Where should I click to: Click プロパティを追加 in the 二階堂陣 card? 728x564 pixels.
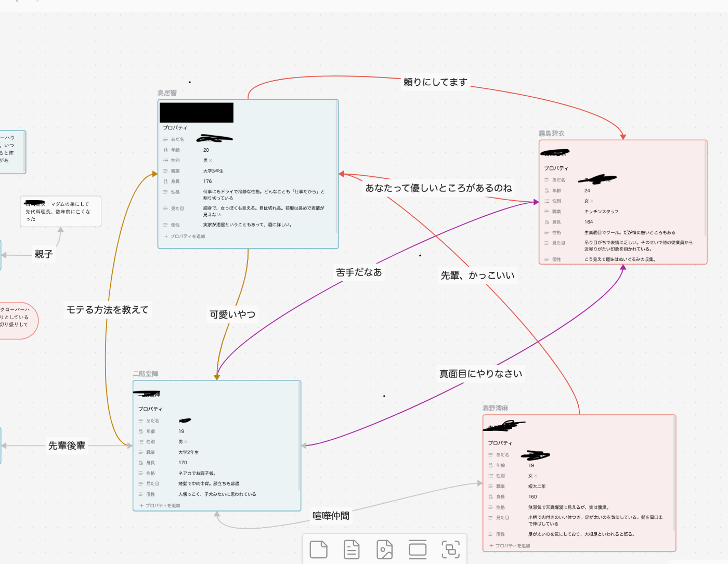point(160,506)
